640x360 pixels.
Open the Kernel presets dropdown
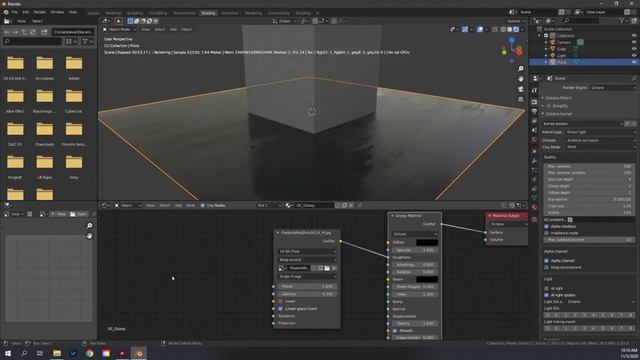[582, 124]
